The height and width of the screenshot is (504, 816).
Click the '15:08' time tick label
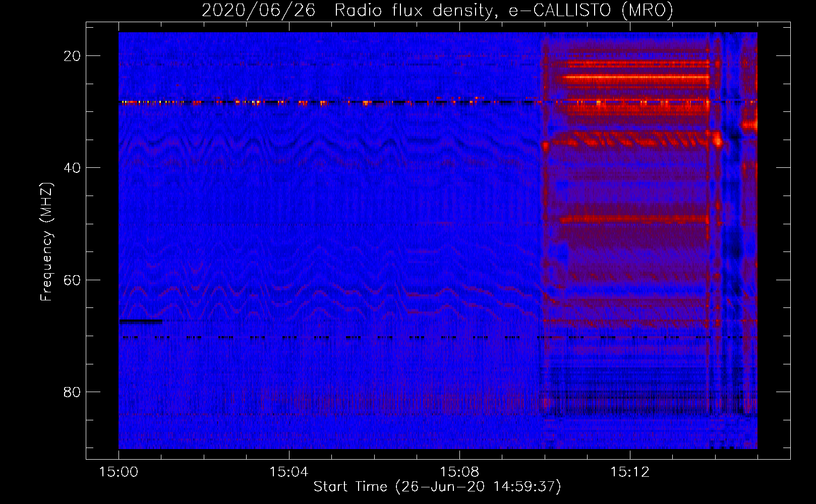[x=459, y=472]
